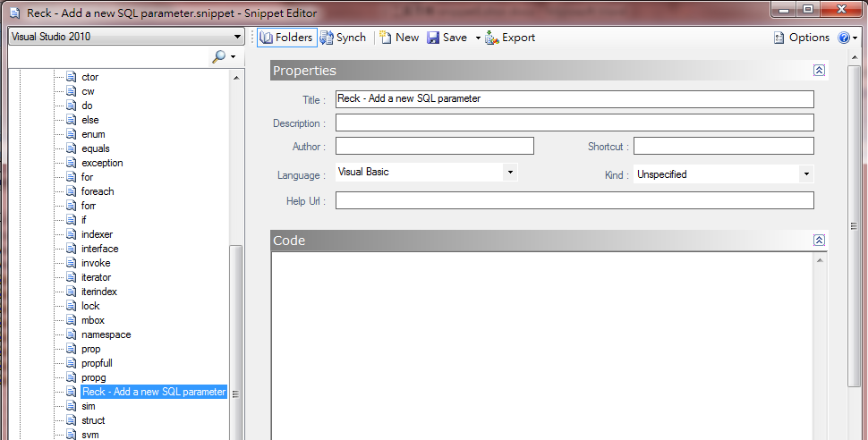Click the sim snippet file icon
The height and width of the screenshot is (440, 868).
pos(72,406)
